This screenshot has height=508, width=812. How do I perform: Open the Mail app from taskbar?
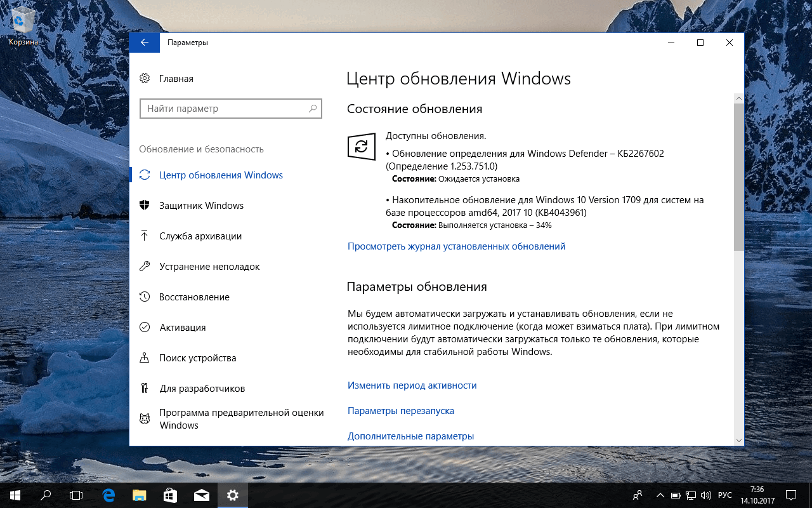(202, 495)
